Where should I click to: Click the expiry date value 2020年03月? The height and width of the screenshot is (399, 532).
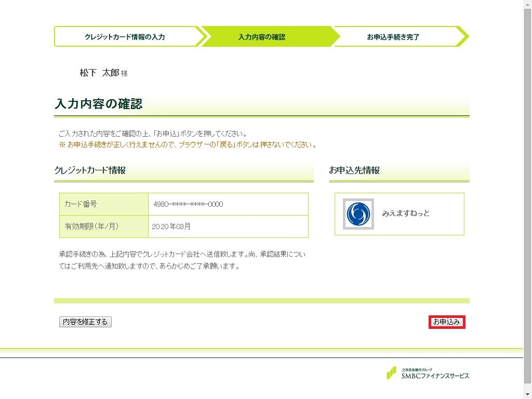[171, 227]
